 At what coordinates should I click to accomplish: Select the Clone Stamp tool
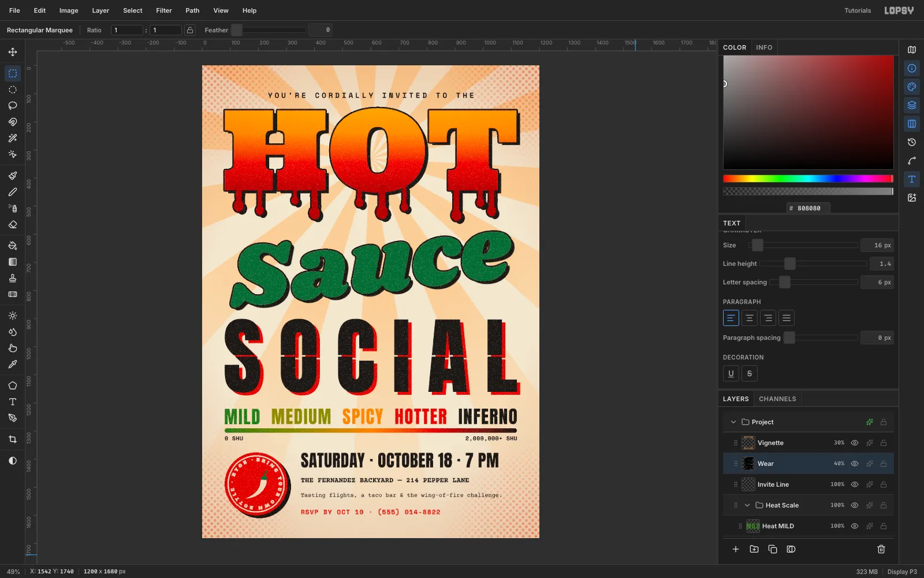click(x=13, y=278)
